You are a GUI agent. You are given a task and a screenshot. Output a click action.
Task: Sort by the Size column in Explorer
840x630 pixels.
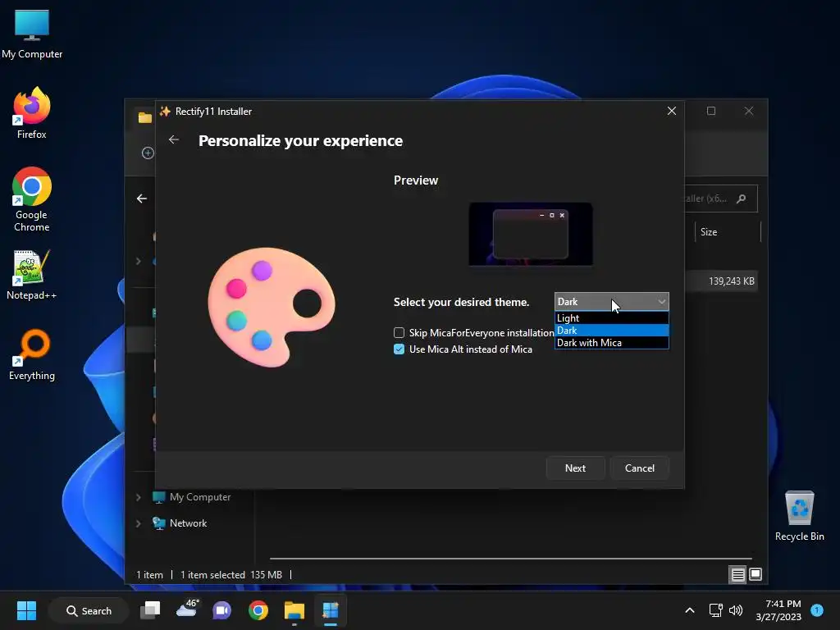coord(728,232)
